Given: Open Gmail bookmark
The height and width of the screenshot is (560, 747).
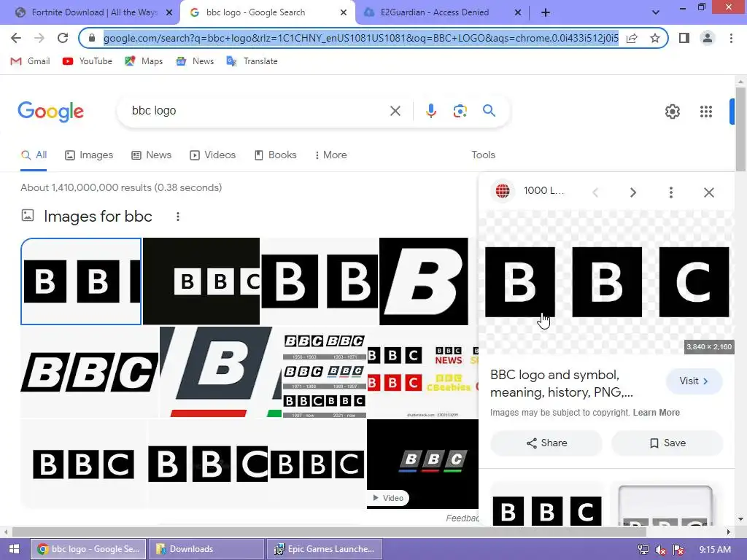Looking at the screenshot, I should (31, 61).
